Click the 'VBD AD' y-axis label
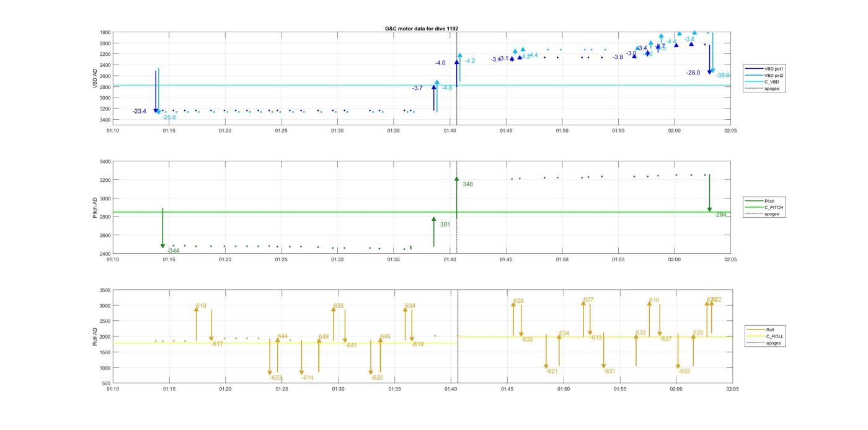The height and width of the screenshot is (430, 868). (95, 78)
